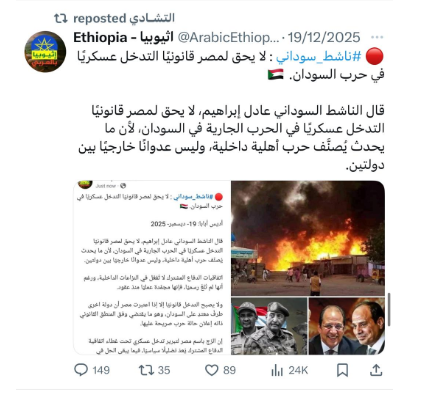Click the Ethiopia - اثيوبيا display name
The image size is (438, 403).
click(123, 37)
